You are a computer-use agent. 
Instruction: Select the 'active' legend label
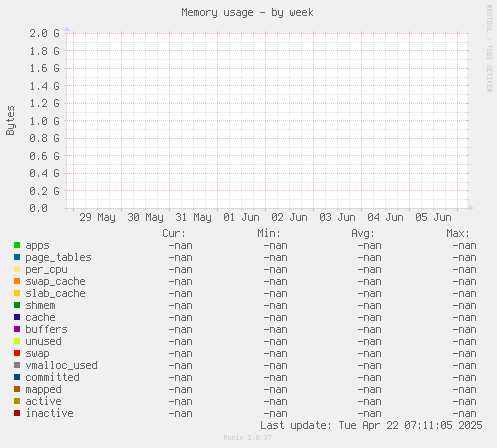[x=43, y=401]
